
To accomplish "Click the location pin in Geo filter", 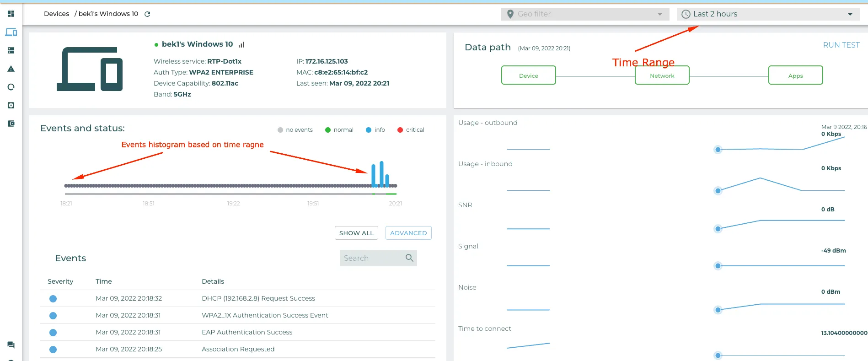I will (x=510, y=14).
